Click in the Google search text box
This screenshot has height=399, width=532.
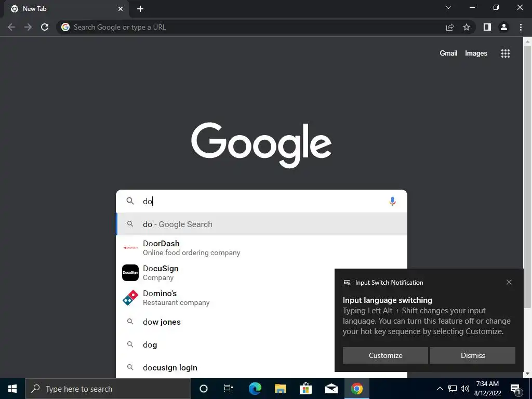pyautogui.click(x=261, y=201)
